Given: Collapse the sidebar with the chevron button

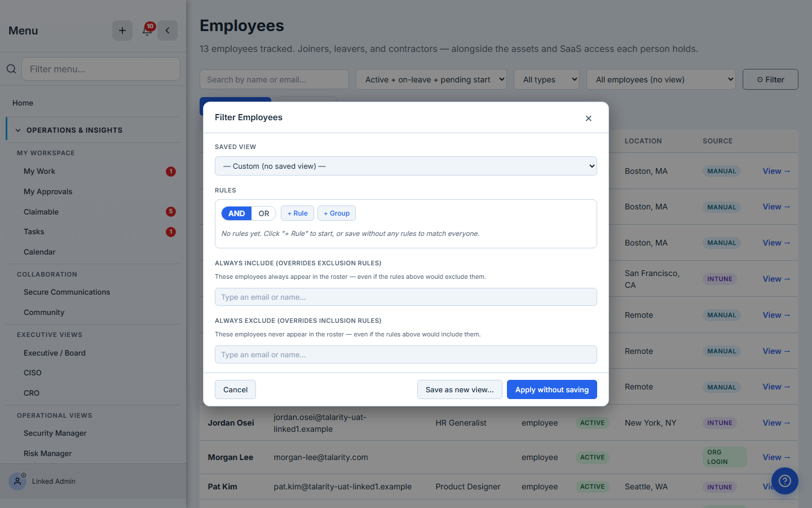Looking at the screenshot, I should click(x=167, y=30).
